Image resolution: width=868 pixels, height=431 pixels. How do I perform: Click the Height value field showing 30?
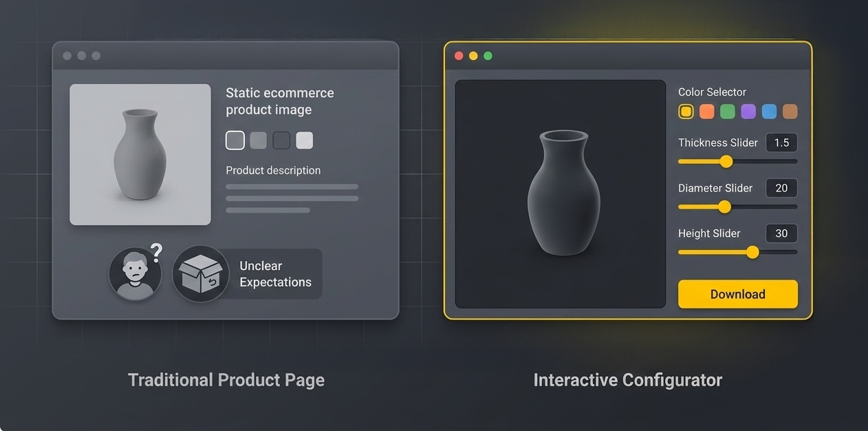(x=781, y=233)
